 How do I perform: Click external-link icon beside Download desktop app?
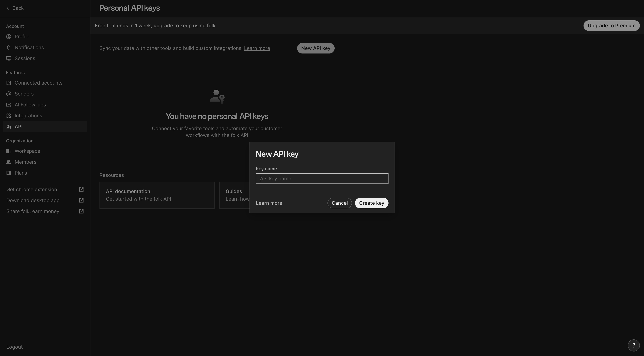81,200
